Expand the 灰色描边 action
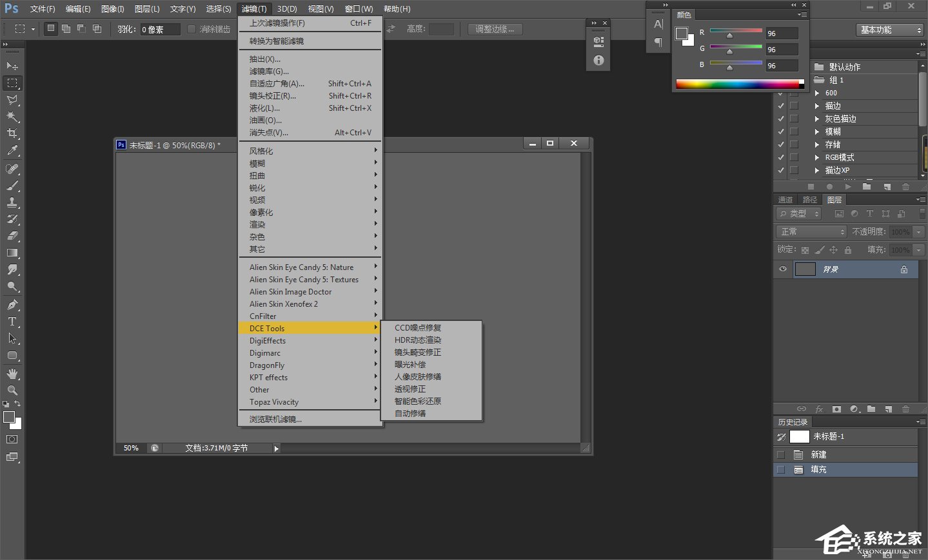This screenshot has width=928, height=560. (817, 119)
